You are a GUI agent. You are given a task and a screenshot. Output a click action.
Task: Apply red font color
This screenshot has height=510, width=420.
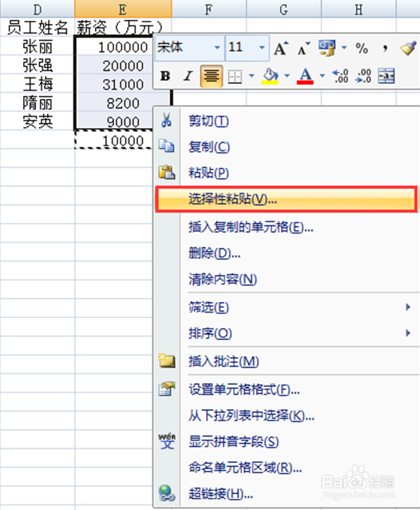(305, 76)
